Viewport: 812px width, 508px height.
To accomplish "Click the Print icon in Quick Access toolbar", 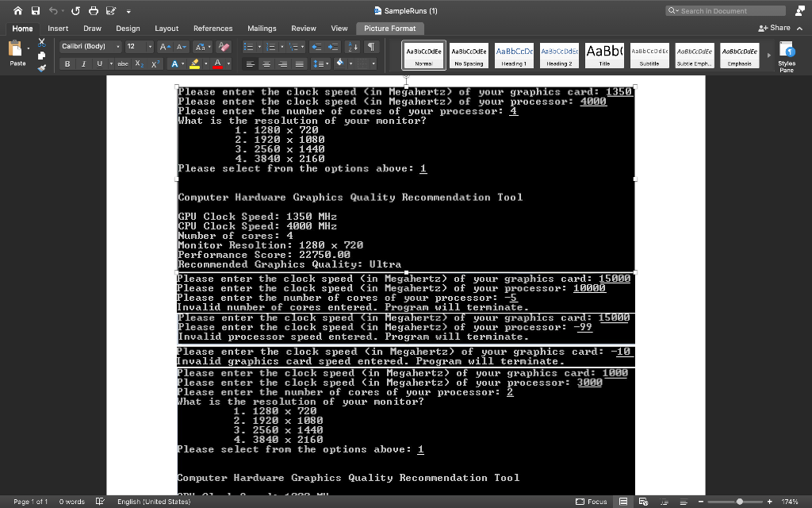I will point(94,10).
